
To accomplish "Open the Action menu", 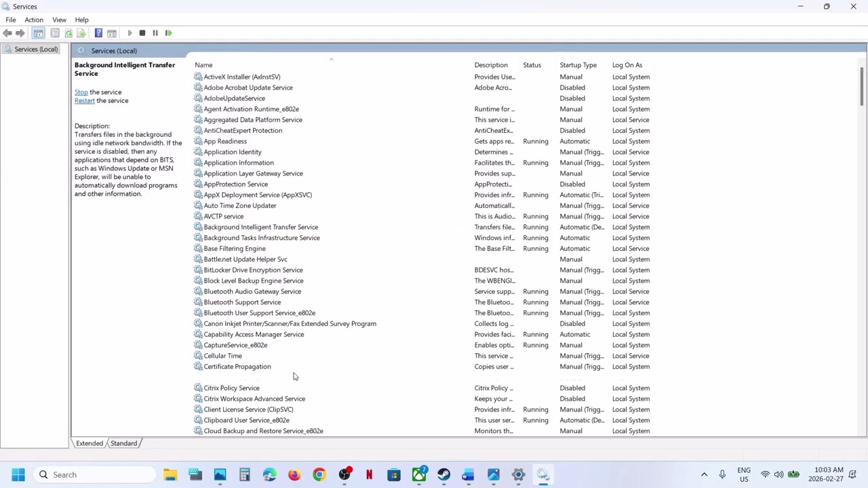I will pos(34,20).
